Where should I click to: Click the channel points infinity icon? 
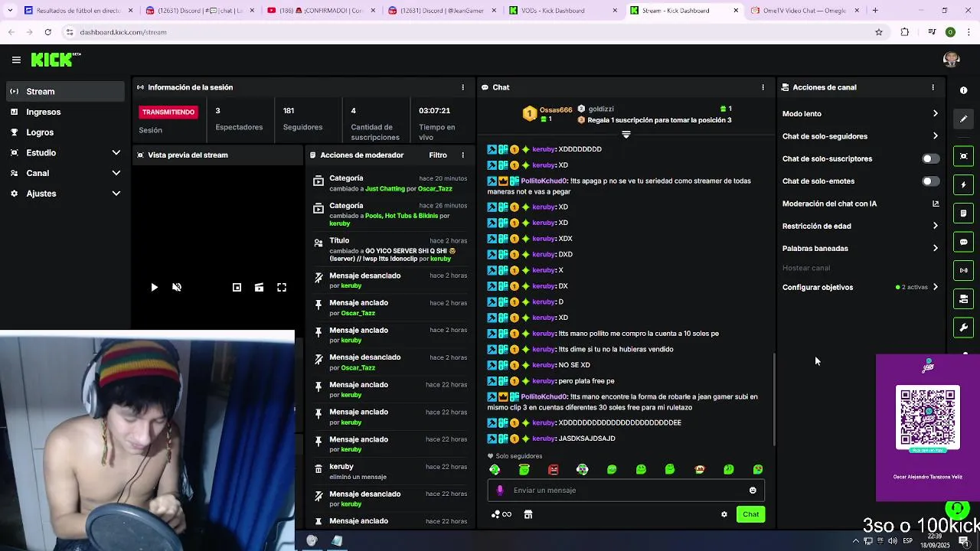(501, 514)
